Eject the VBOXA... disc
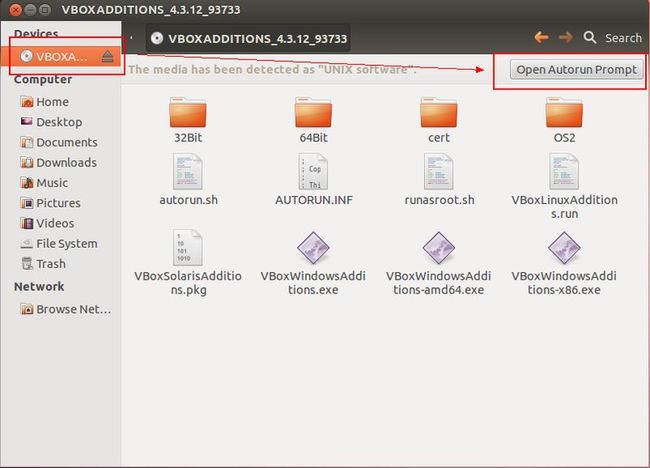This screenshot has width=650, height=468. 107,57
